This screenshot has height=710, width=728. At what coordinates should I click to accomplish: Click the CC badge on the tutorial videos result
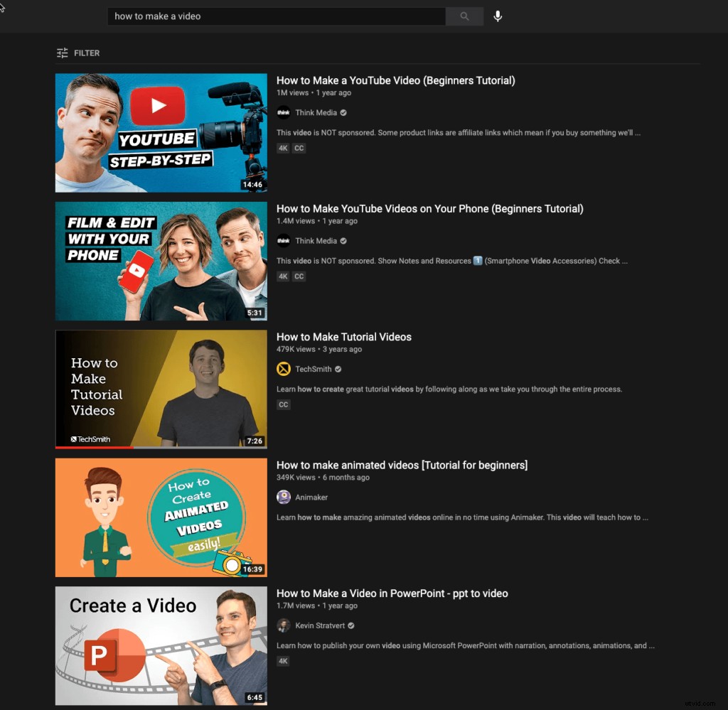click(x=284, y=404)
